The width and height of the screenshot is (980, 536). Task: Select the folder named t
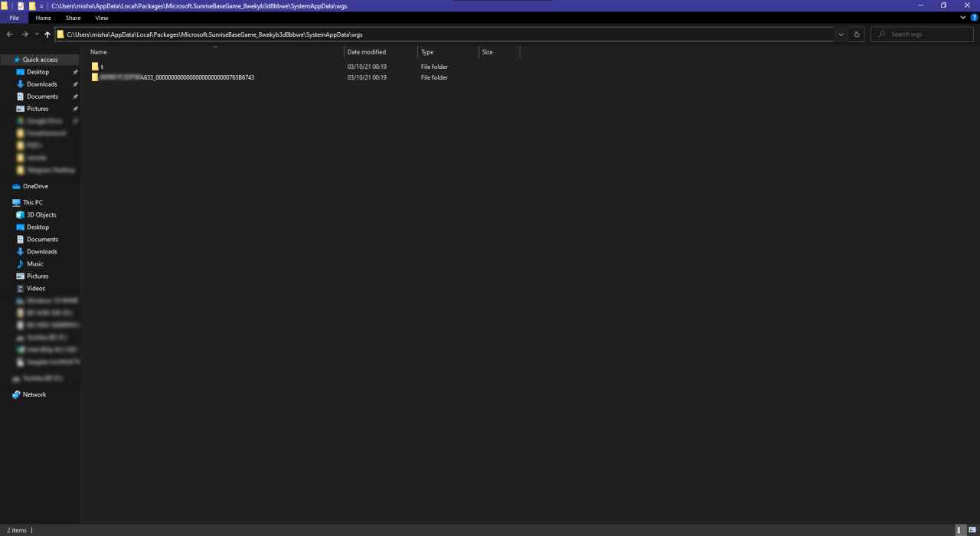click(x=101, y=67)
